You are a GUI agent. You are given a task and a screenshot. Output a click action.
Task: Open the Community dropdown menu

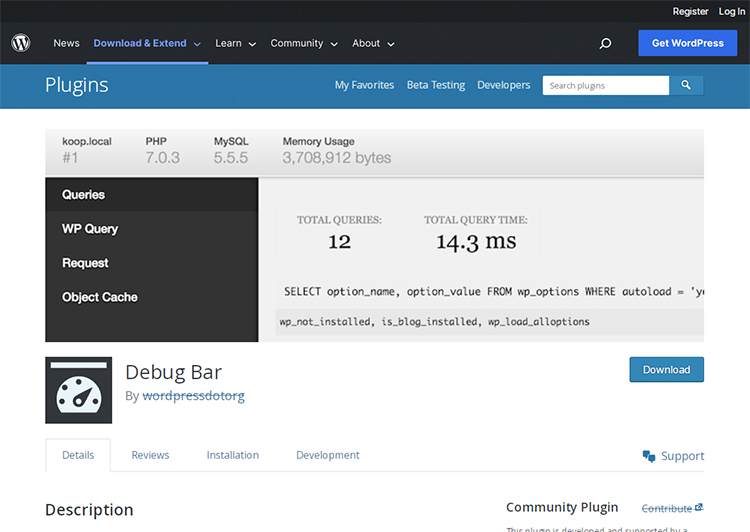pos(303,44)
